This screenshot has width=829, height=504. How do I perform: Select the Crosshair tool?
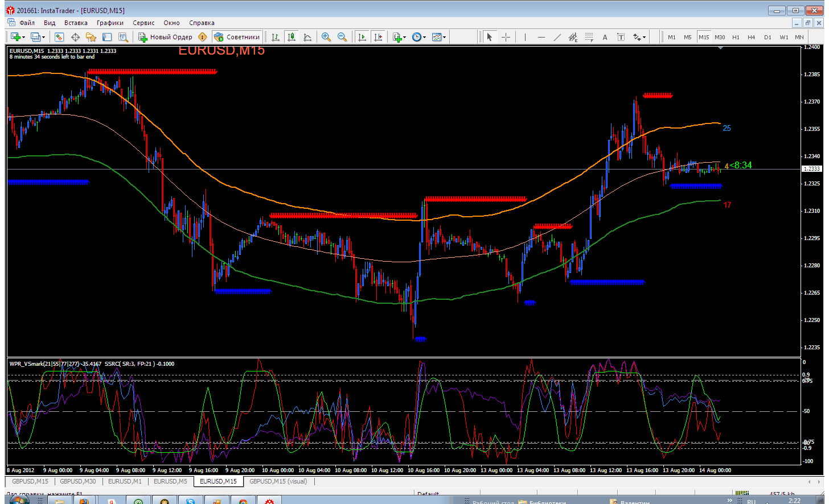[x=506, y=37]
